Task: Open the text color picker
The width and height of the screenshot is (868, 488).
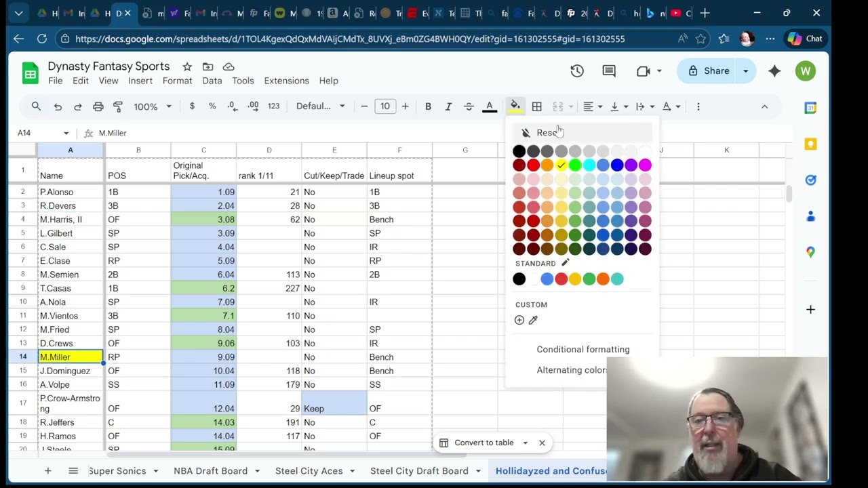Action: coord(490,106)
